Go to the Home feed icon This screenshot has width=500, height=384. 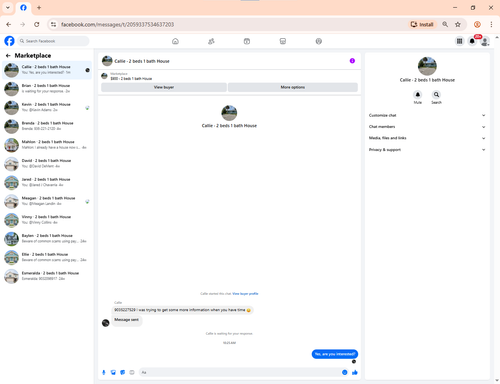pyautogui.click(x=175, y=41)
